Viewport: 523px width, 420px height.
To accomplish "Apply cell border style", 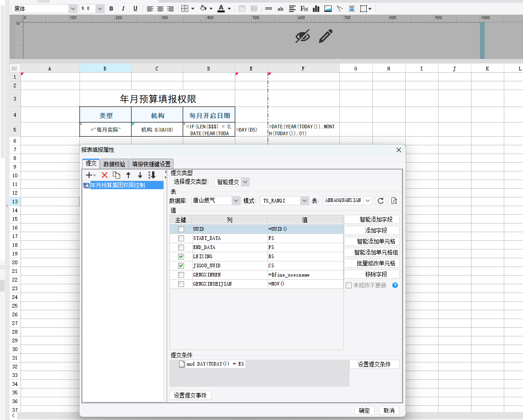I will pos(185,9).
